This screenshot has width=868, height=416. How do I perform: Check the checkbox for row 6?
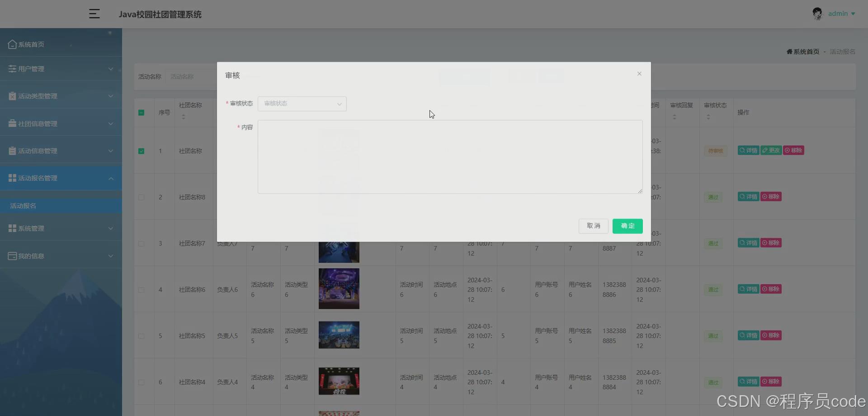tap(142, 382)
